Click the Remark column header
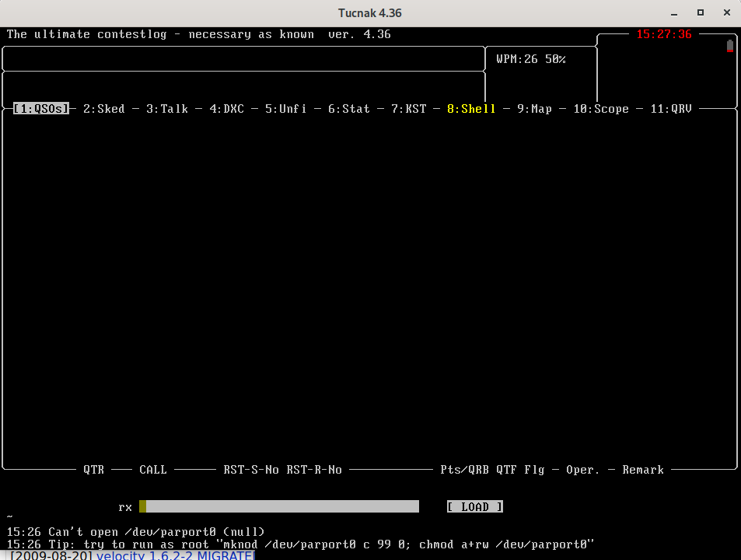Image resolution: width=741 pixels, height=560 pixels. click(643, 470)
